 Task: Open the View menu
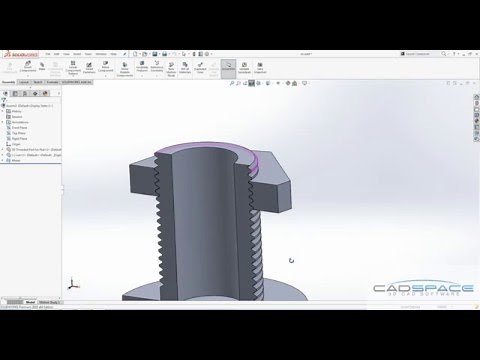coord(67,54)
